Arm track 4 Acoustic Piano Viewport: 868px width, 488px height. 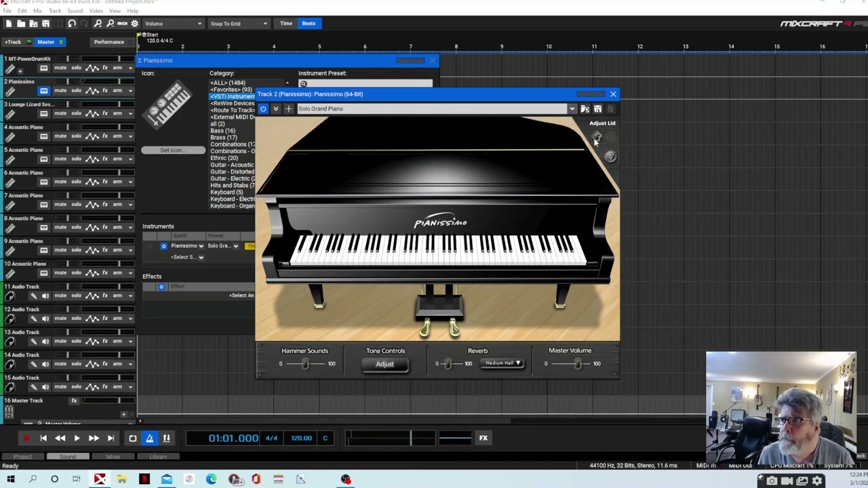tap(117, 136)
